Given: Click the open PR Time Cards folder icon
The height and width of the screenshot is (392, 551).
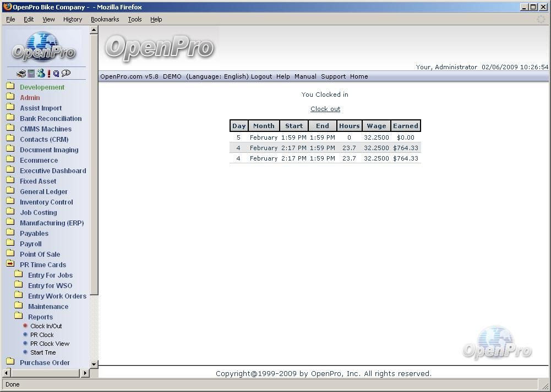Looking at the screenshot, I should click(10, 264).
